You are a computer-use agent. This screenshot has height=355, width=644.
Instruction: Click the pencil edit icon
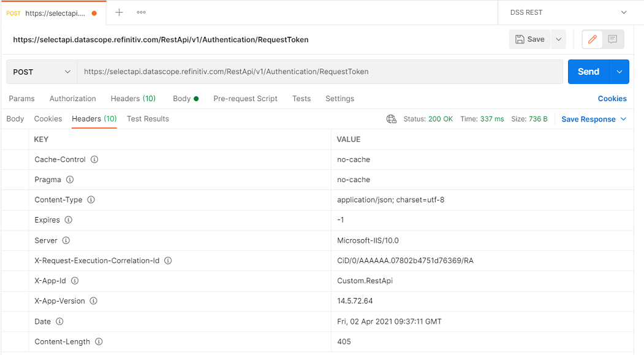click(593, 39)
